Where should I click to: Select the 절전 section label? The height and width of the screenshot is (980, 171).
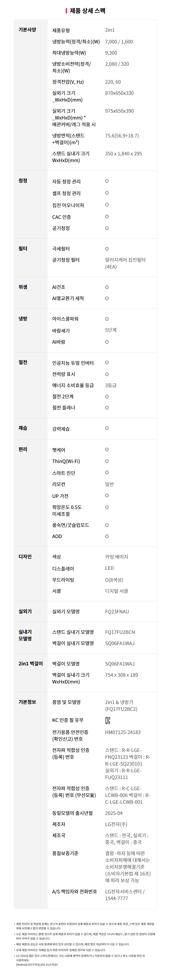23,362
